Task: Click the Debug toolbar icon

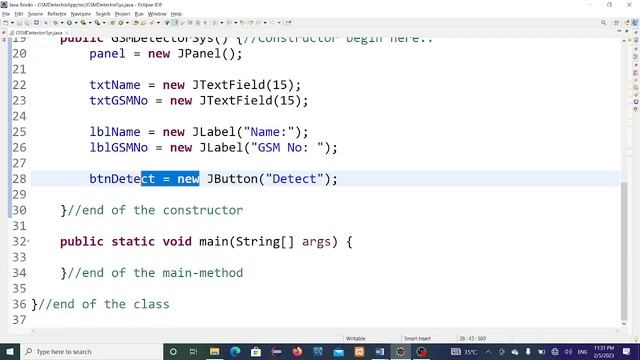Action: 55,23
